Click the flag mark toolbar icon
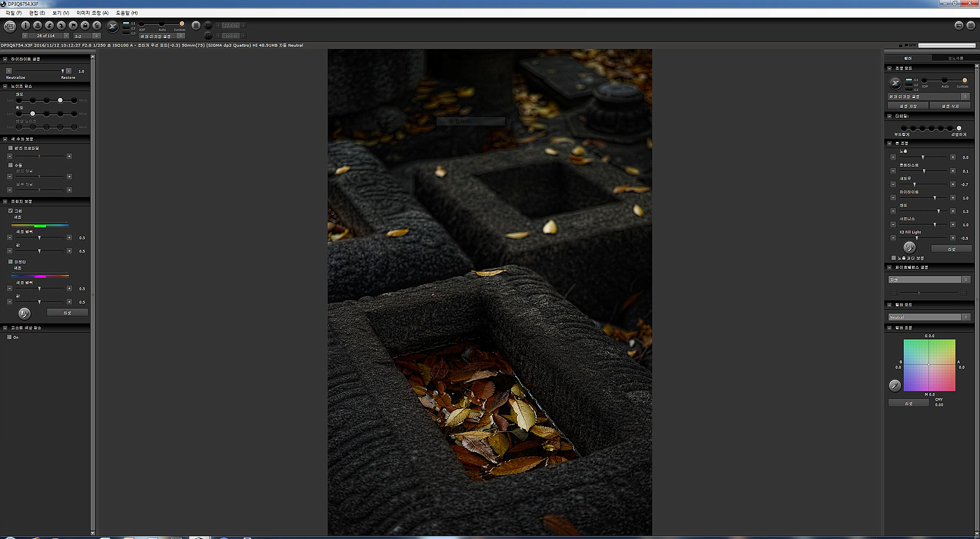 tap(73, 26)
